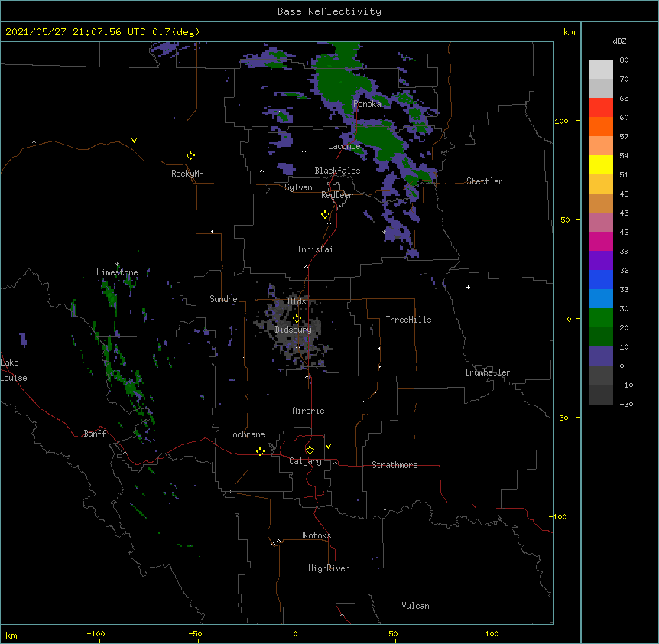Select the yellow 54 dBZ legend swatch

(601, 164)
